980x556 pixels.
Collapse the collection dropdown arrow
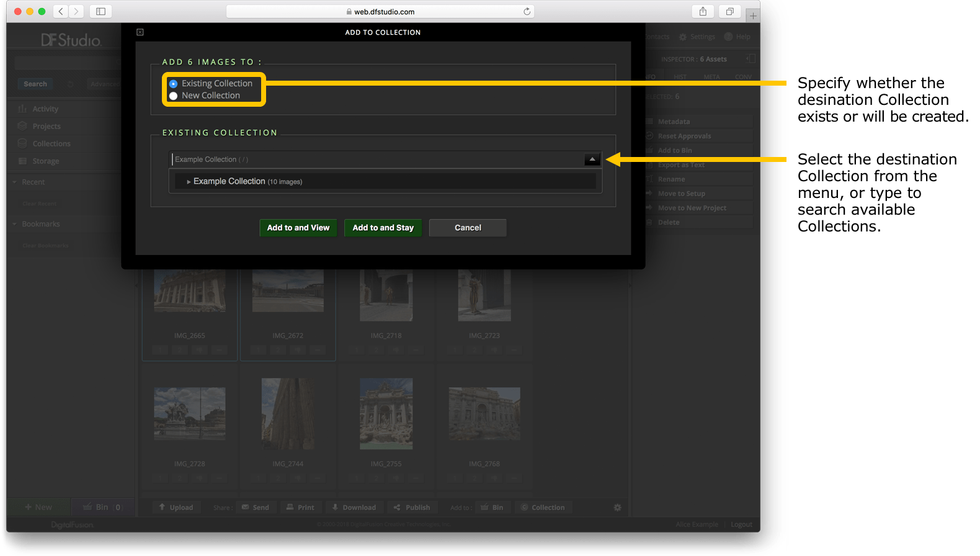pos(592,159)
